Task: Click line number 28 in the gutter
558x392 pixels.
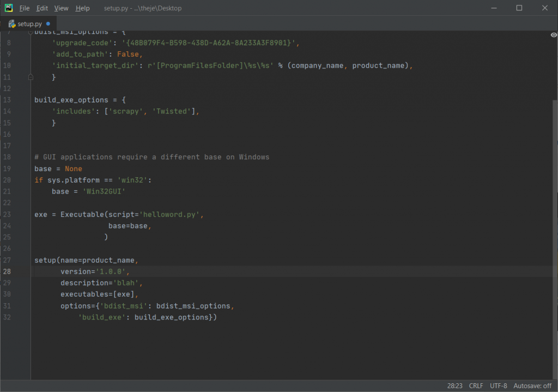Action: pyautogui.click(x=7, y=272)
